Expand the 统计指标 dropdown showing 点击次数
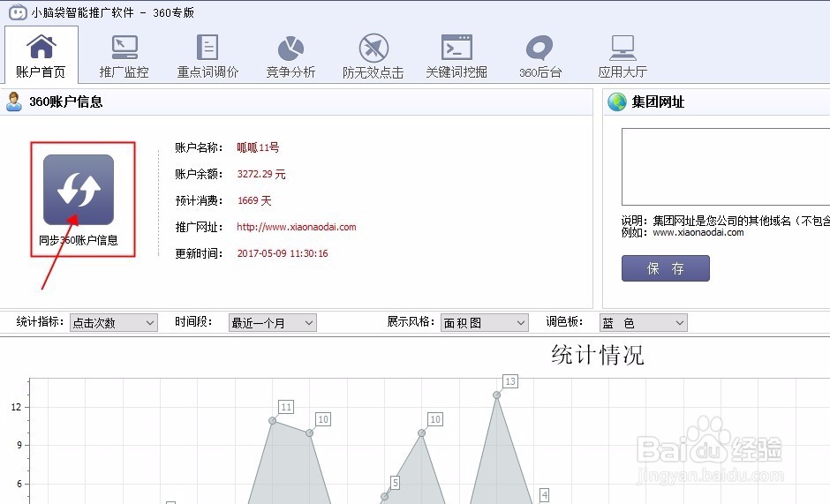 tap(114, 322)
